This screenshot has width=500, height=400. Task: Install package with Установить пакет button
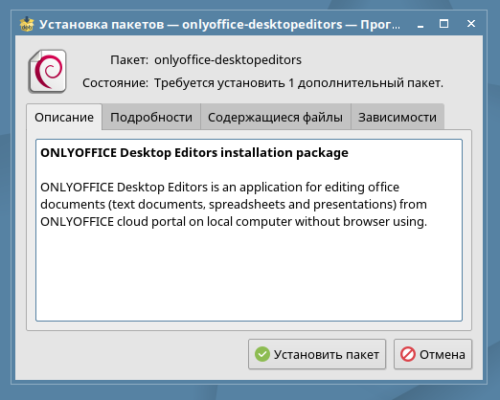point(317,354)
